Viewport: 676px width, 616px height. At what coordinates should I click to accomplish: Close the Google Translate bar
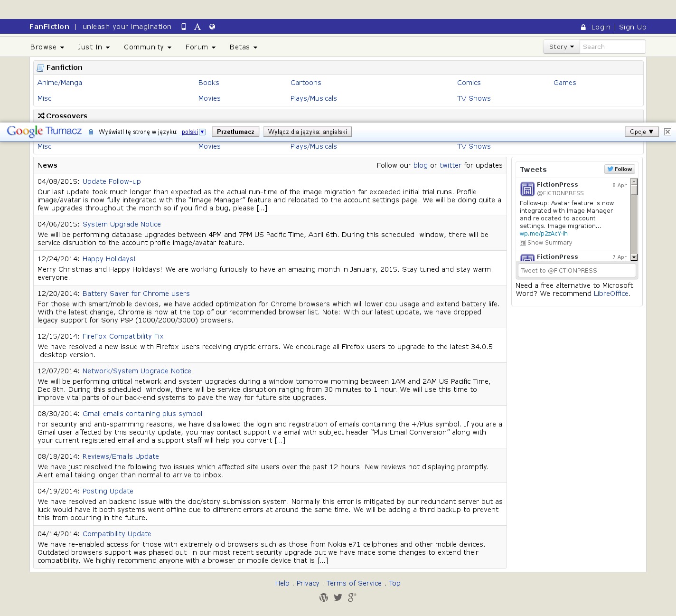pos(667,132)
